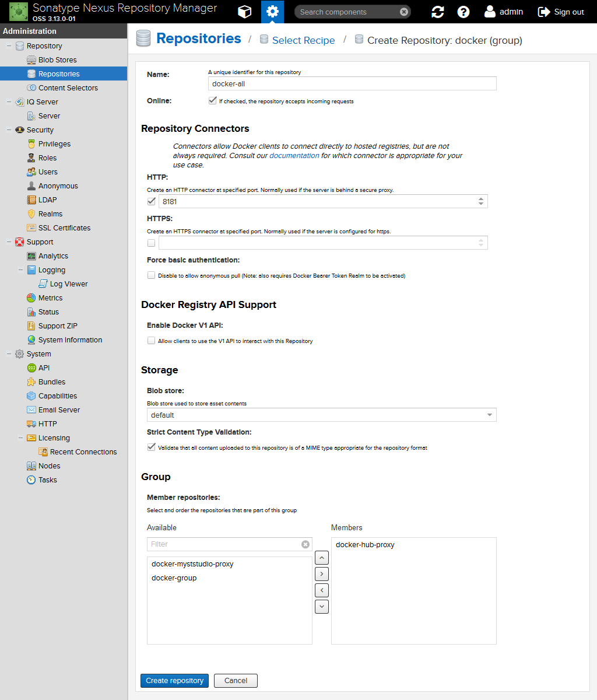Image resolution: width=597 pixels, height=700 pixels.
Task: Toggle Force basic authentication checkbox
Action: [x=152, y=275]
